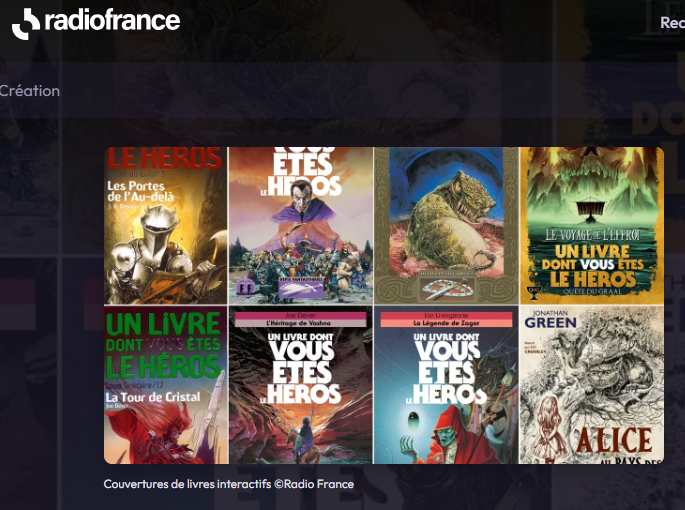Select the vampire Défis Fantastiques book cover
The image size is (685, 510).
tap(300, 226)
